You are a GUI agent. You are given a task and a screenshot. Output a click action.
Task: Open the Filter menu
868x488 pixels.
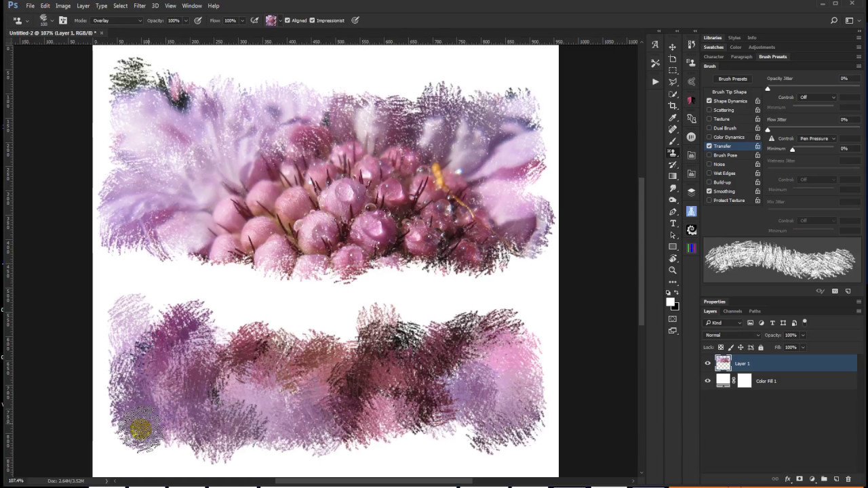click(x=140, y=5)
